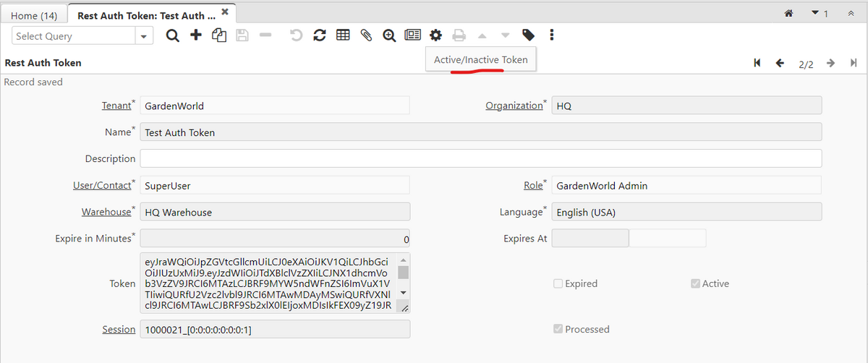Toggle the Processed checkbox
The image size is (868, 363).
[558, 329]
